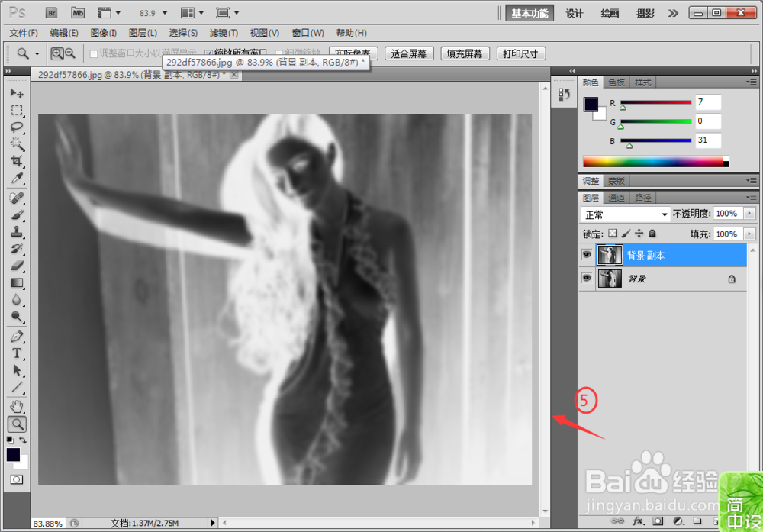Select the Clone Stamp tool
Viewport: 763px width, 532px height.
pyautogui.click(x=17, y=232)
